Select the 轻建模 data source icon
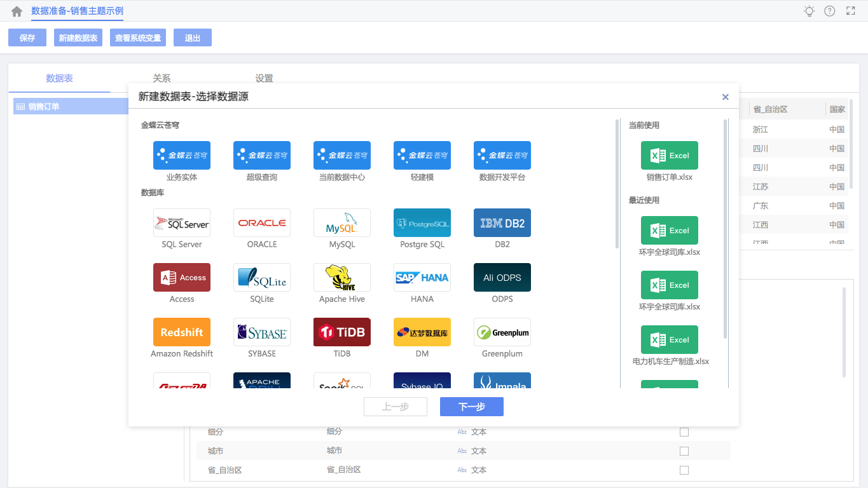868x488 pixels. [x=422, y=155]
